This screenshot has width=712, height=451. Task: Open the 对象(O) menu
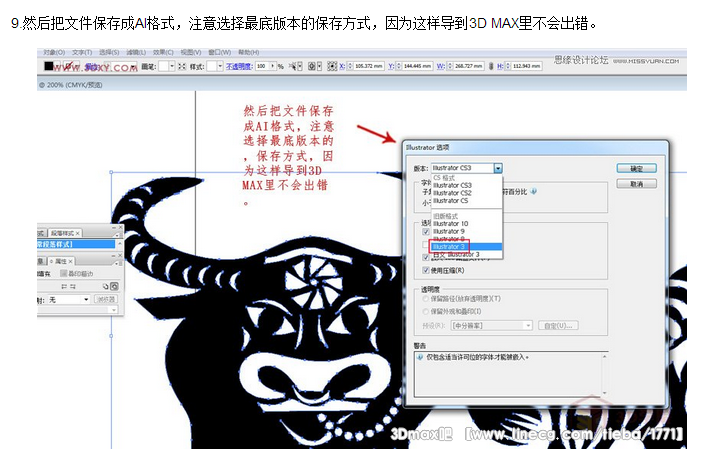[x=54, y=52]
